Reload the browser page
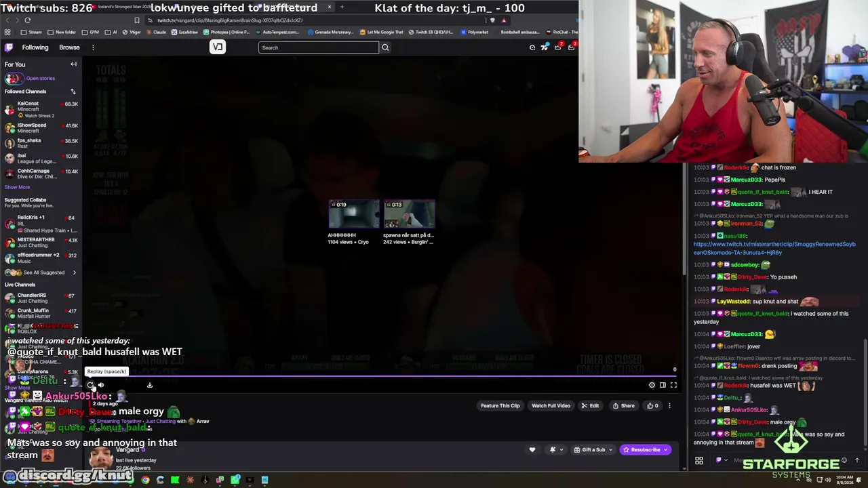 [x=28, y=20]
